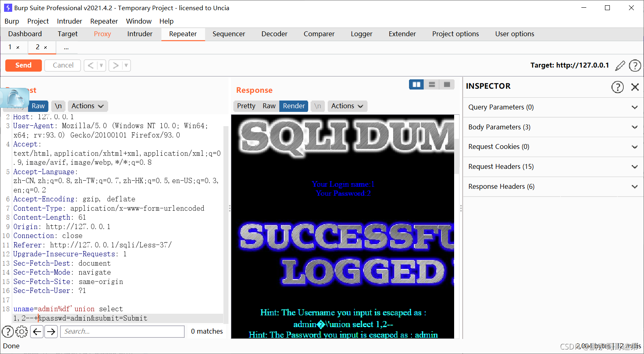Open the back history dropdown arrow

pos(102,65)
